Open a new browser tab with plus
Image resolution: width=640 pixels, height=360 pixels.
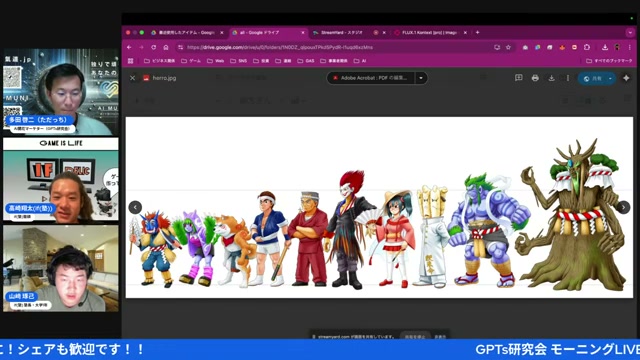click(x=477, y=32)
